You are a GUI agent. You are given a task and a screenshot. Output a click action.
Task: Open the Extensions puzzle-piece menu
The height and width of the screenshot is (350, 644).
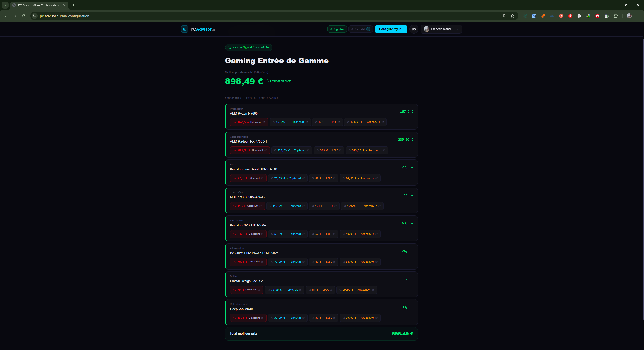(616, 16)
